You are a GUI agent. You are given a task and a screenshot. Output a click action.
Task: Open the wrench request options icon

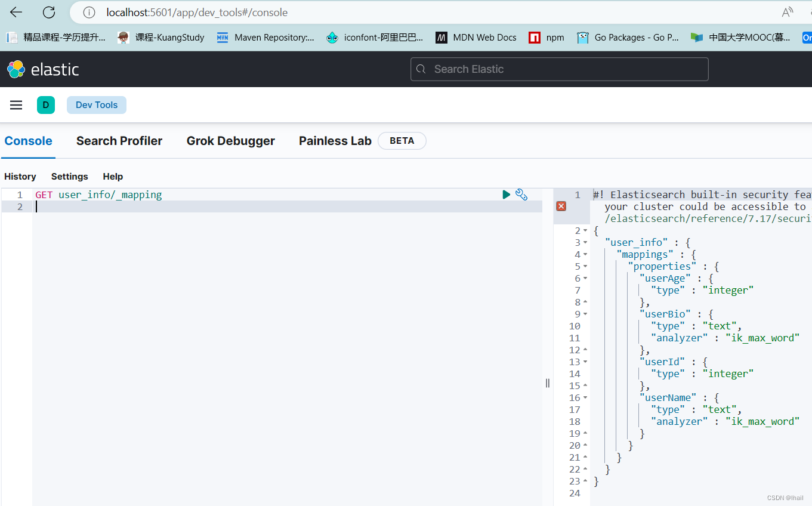tap(521, 195)
